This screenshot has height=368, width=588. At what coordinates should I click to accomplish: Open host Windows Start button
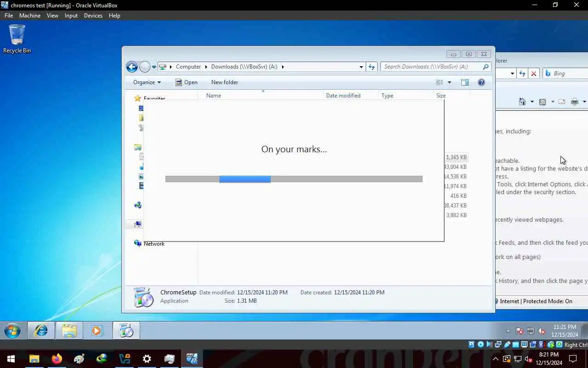11,359
